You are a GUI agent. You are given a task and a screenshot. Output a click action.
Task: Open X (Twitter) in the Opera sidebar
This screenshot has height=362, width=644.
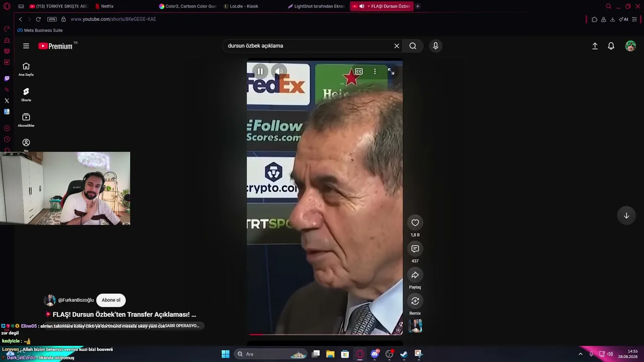coord(7,101)
